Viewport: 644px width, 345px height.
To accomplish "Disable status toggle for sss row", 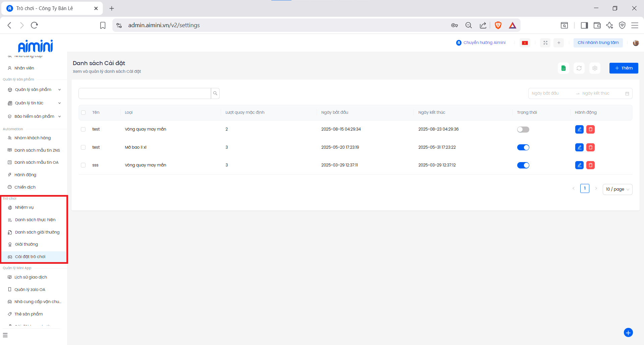I will [x=523, y=165].
